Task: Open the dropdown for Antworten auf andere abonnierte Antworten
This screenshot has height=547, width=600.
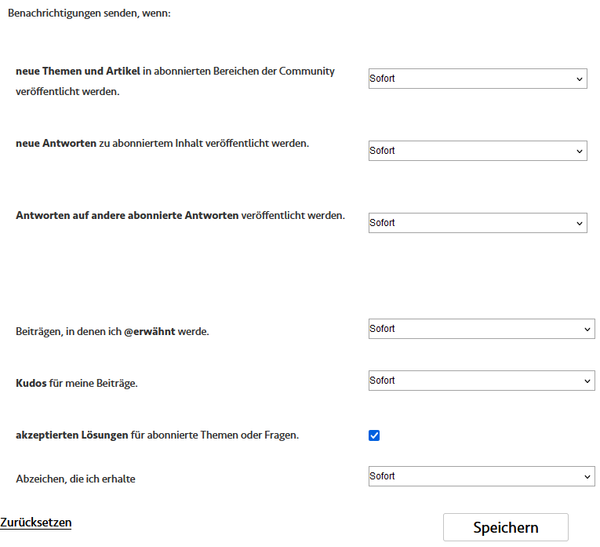Action: point(478,223)
